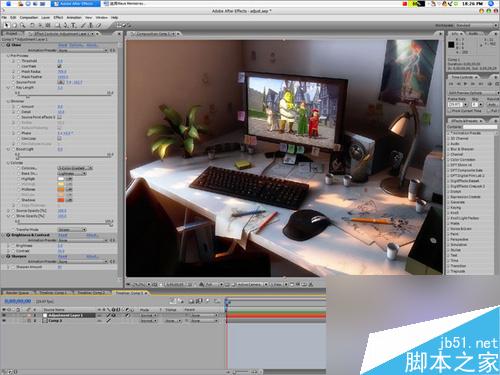Click the Threshold stopwatch icon
The height and width of the screenshot is (375, 500).
[x=19, y=61]
